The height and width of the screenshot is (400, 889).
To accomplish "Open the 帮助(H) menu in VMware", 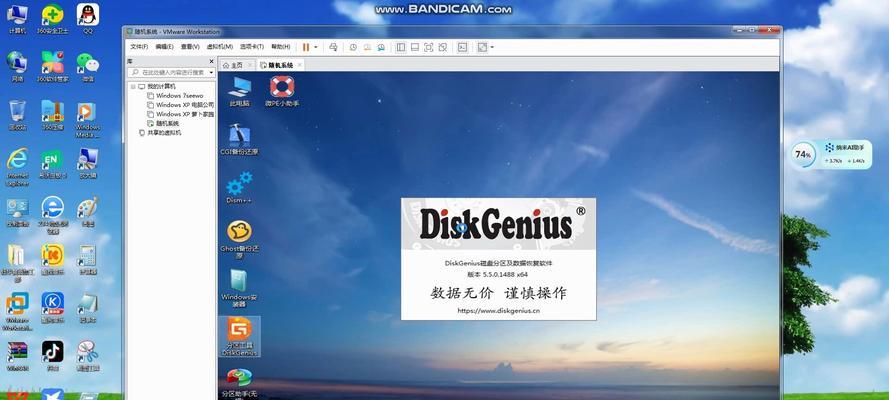I will (x=281, y=47).
